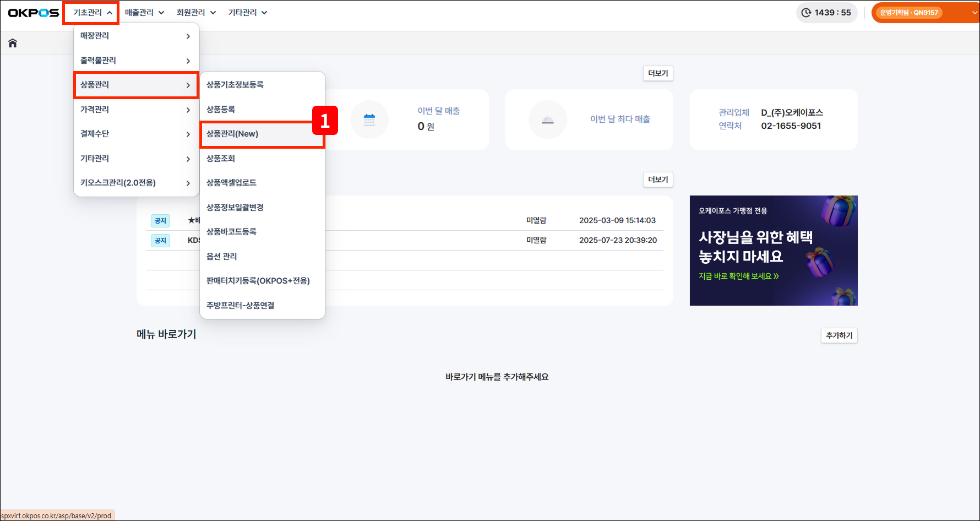Click the OKPOS logo
Screen dimensions: 980x521
pos(33,13)
